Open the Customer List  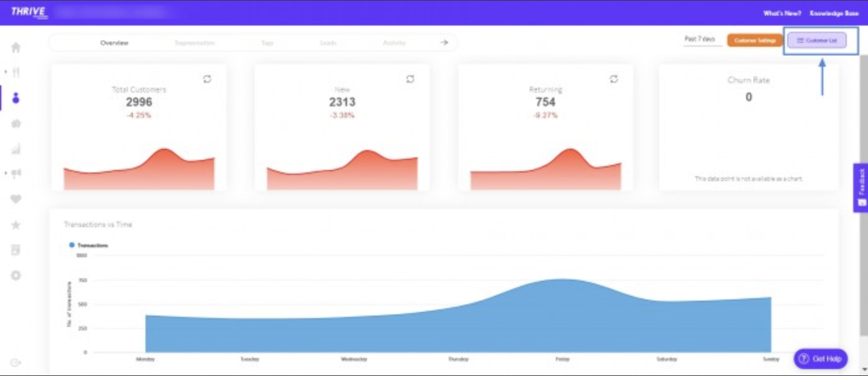point(816,40)
